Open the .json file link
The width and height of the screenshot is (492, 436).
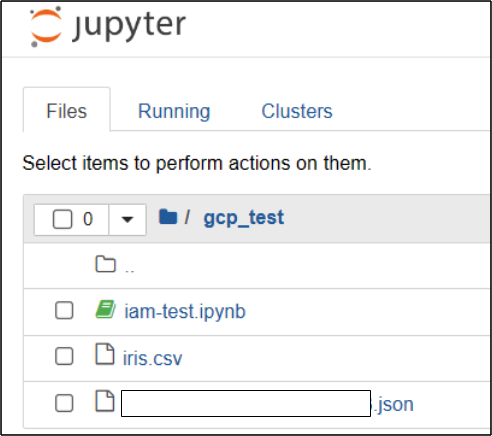[267, 404]
